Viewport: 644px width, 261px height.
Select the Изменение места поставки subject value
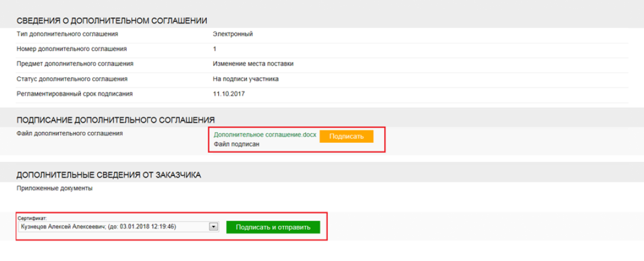(253, 64)
